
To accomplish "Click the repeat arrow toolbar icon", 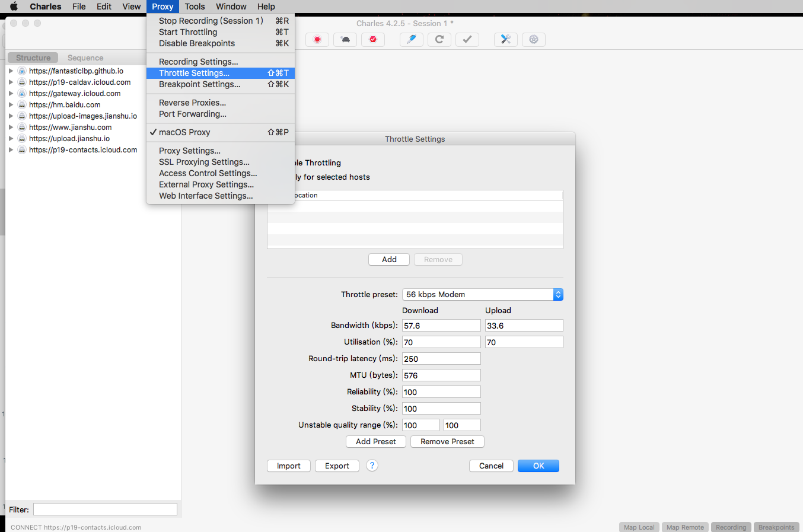I will [x=439, y=40].
